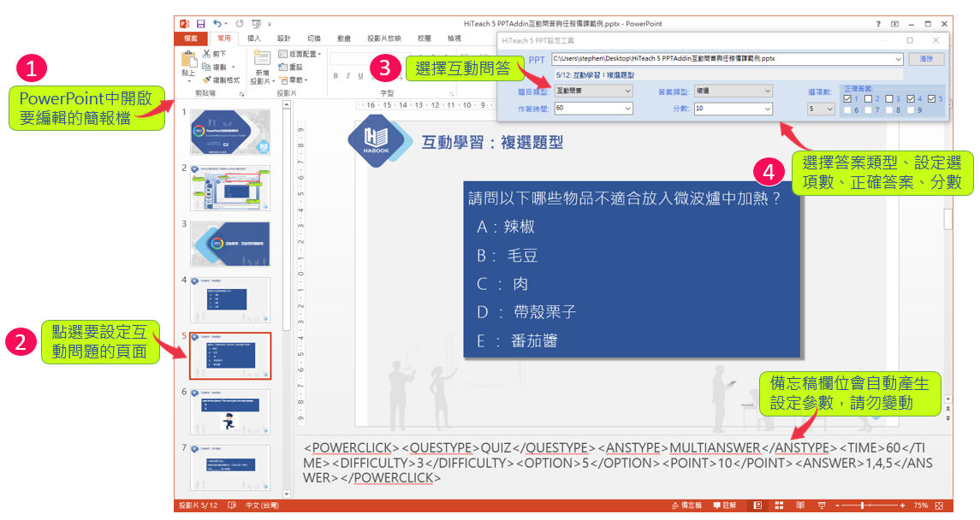Click the 75% zoom level button
This screenshot has width=980, height=520.
tap(921, 505)
